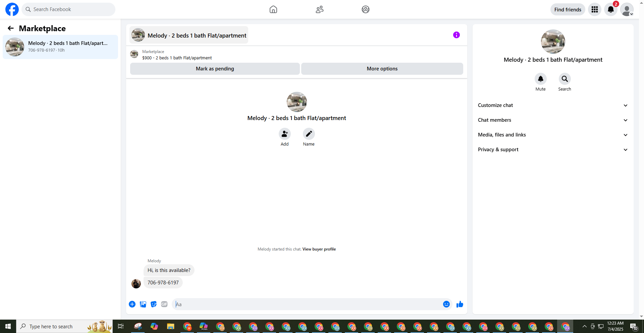Expand Media, files and links section
The width and height of the screenshot is (644, 333).
click(x=553, y=135)
